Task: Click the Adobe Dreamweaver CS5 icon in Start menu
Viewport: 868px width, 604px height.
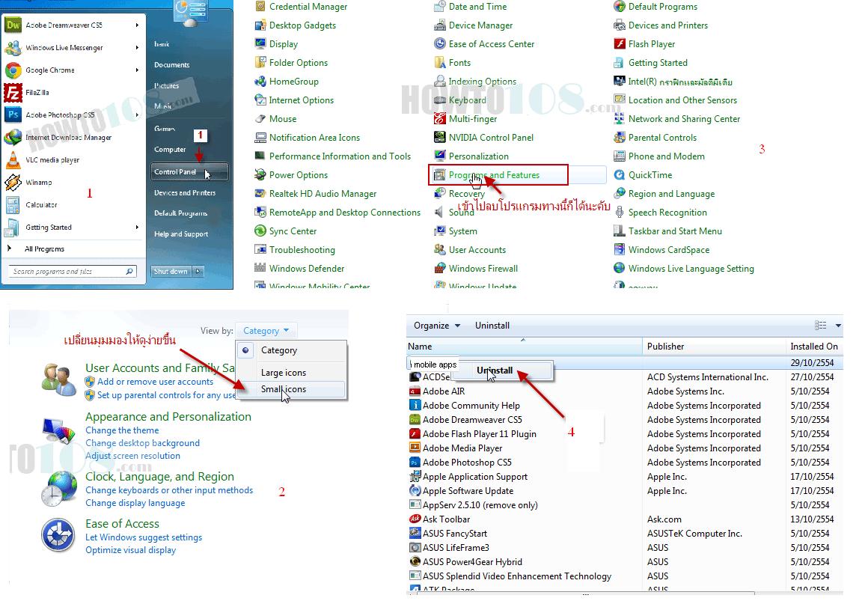Action: [13, 25]
